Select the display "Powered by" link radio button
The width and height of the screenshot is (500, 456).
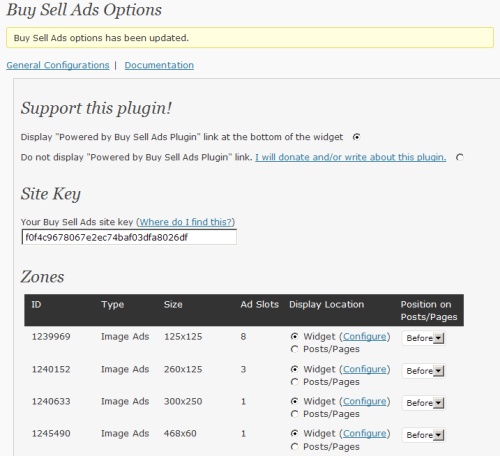pyautogui.click(x=357, y=137)
